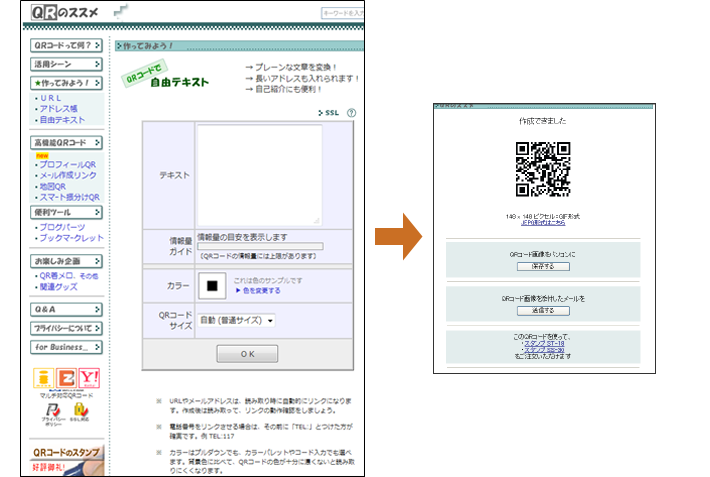This screenshot has height=477, width=710.
Task: Expand the 高機能QRコード sidebar section
Action: [66, 143]
